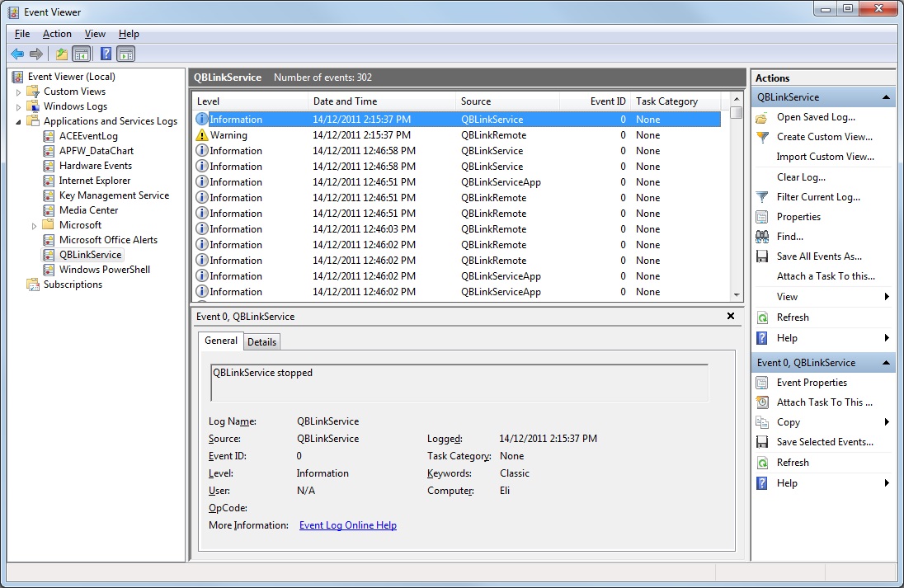Click the Save All Events floppy icon
This screenshot has height=588, width=904.
click(x=762, y=256)
